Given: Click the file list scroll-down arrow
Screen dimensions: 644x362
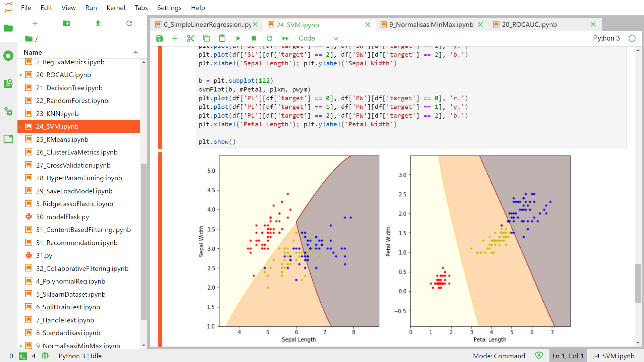Looking at the screenshot, I should click(x=144, y=345).
